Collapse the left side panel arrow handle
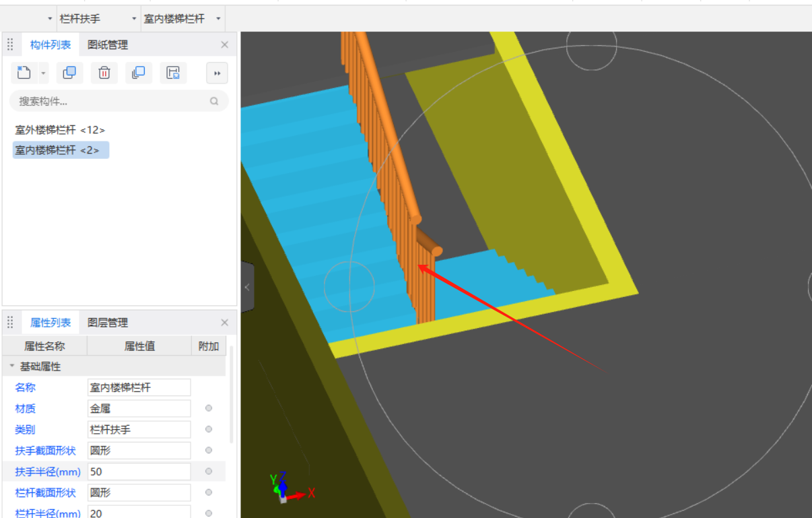 pos(247,288)
